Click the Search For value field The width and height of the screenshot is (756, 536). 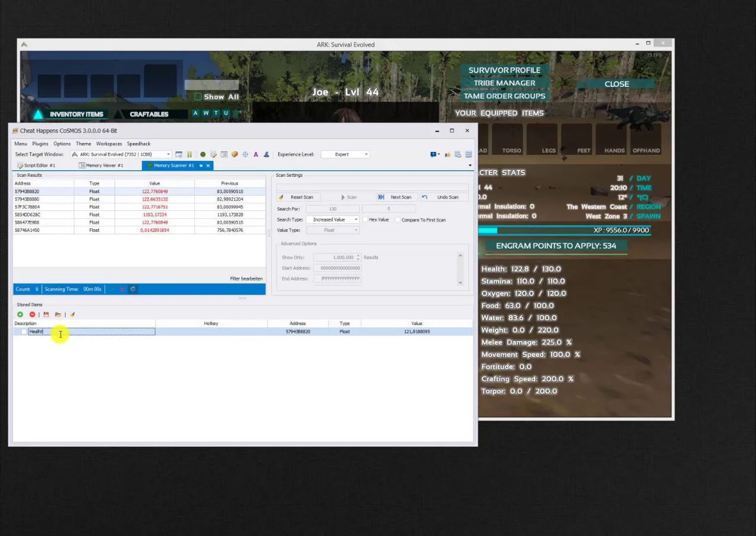(333, 209)
